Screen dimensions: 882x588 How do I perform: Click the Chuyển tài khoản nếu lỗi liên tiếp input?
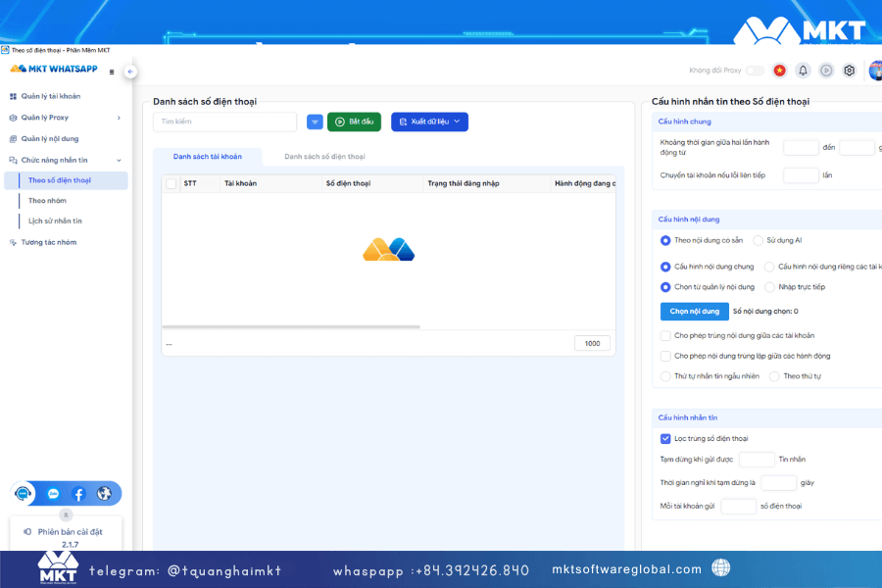(x=801, y=175)
